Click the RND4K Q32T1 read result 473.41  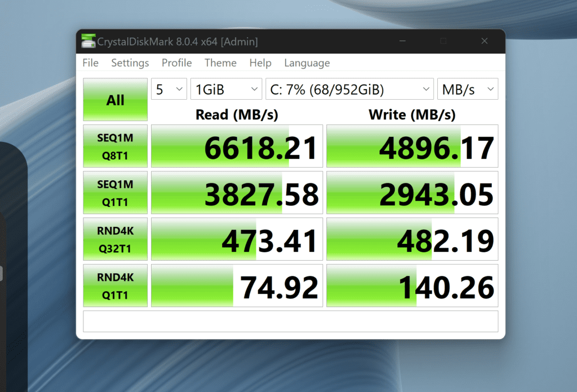[x=237, y=239]
